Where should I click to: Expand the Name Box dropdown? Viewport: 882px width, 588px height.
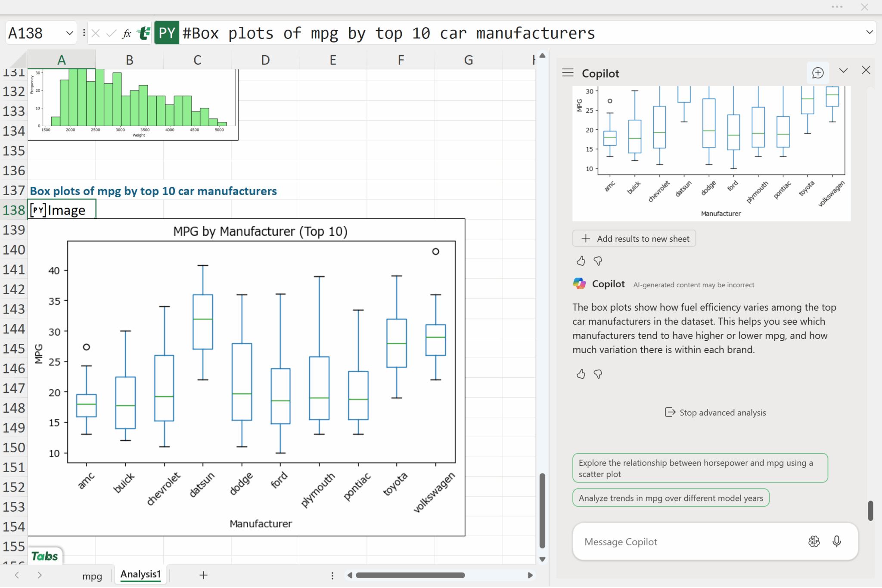tap(69, 33)
